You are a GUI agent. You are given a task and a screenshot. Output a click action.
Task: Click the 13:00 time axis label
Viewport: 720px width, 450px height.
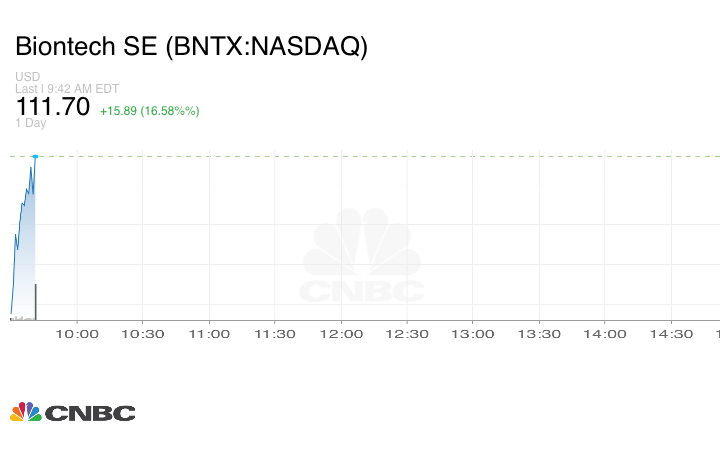[472, 334]
